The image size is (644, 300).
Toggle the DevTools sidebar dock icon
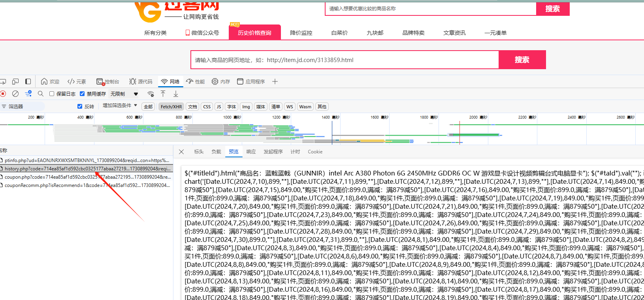[x=28, y=81]
